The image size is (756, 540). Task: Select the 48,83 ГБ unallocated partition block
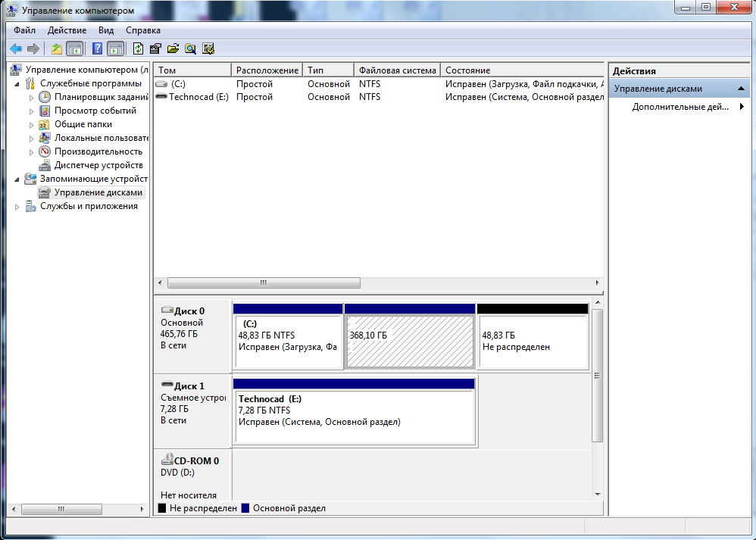click(533, 342)
